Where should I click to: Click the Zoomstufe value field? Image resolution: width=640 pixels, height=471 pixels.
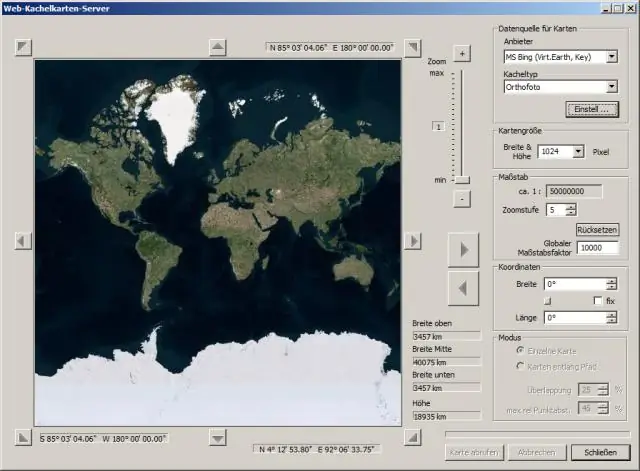tap(556, 210)
